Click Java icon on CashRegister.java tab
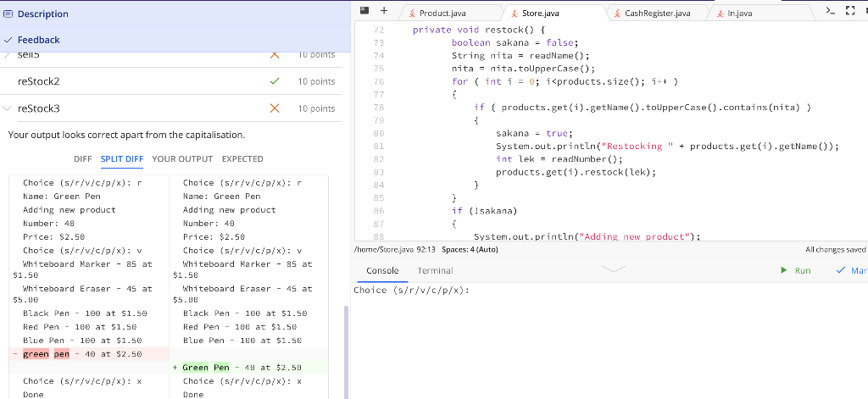Screen dimensions: 868x399 617,14
